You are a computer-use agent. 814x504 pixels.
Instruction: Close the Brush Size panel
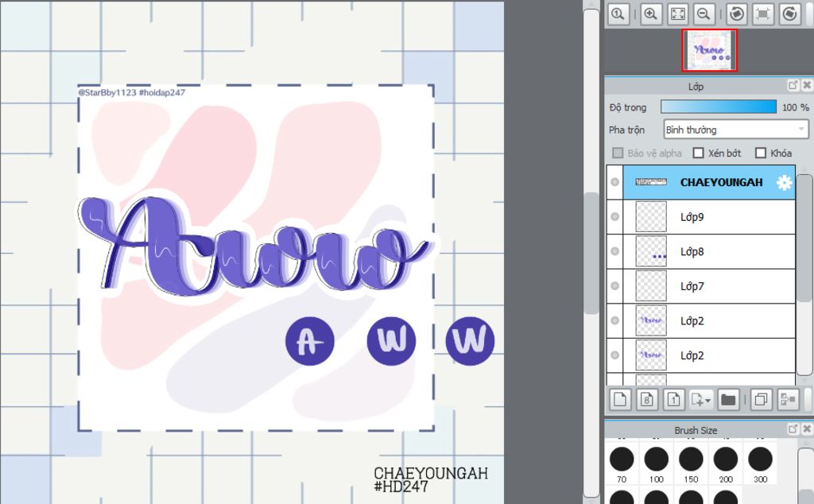pos(807,428)
